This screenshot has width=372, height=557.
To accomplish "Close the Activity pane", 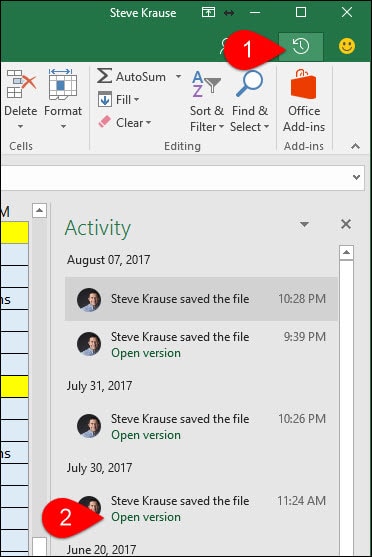I will (x=346, y=224).
